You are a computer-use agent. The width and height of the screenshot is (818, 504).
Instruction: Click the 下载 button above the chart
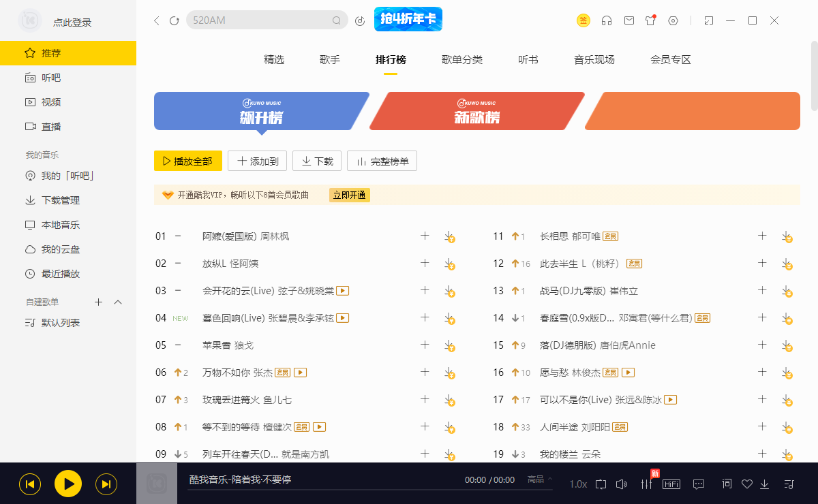(317, 161)
